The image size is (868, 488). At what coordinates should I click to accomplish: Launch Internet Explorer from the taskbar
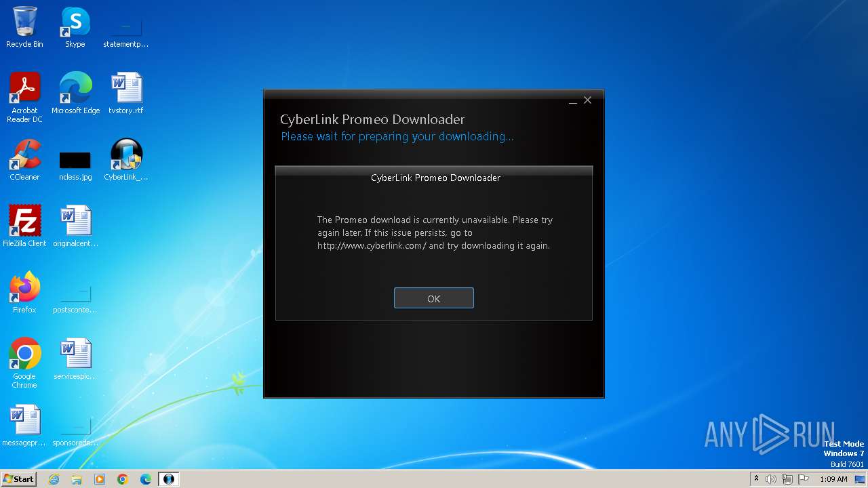(54, 479)
